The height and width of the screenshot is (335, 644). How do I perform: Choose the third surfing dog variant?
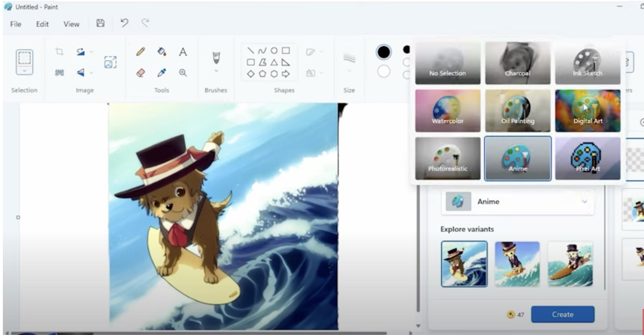coord(570,264)
